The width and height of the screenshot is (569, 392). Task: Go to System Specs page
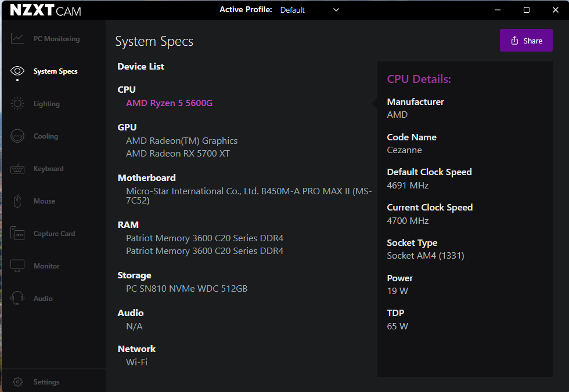[56, 71]
